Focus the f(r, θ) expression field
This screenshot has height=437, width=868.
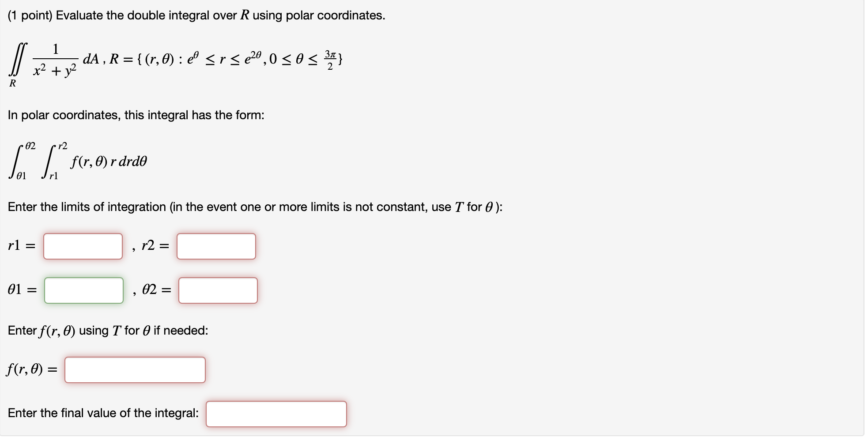(x=135, y=370)
